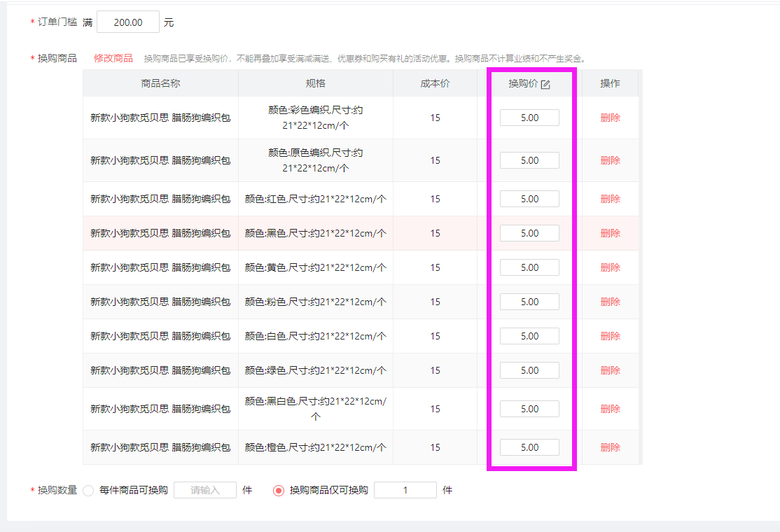Screen dimensions: 780x532
Task: Delete the 原色编织 product row
Action: [610, 160]
